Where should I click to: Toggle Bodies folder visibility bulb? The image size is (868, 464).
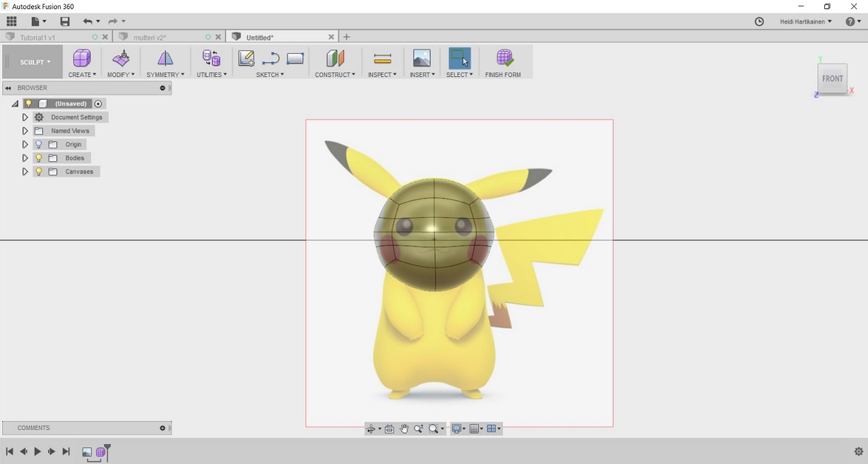click(x=39, y=158)
